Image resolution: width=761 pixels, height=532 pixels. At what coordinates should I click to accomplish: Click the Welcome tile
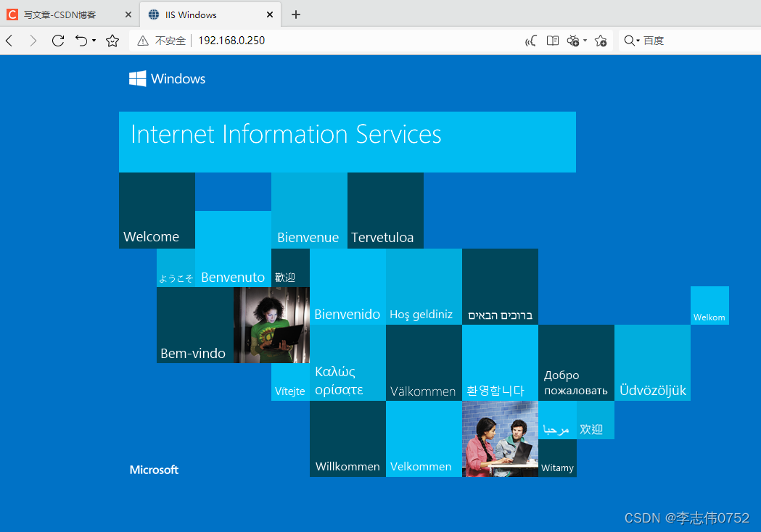pyautogui.click(x=157, y=210)
